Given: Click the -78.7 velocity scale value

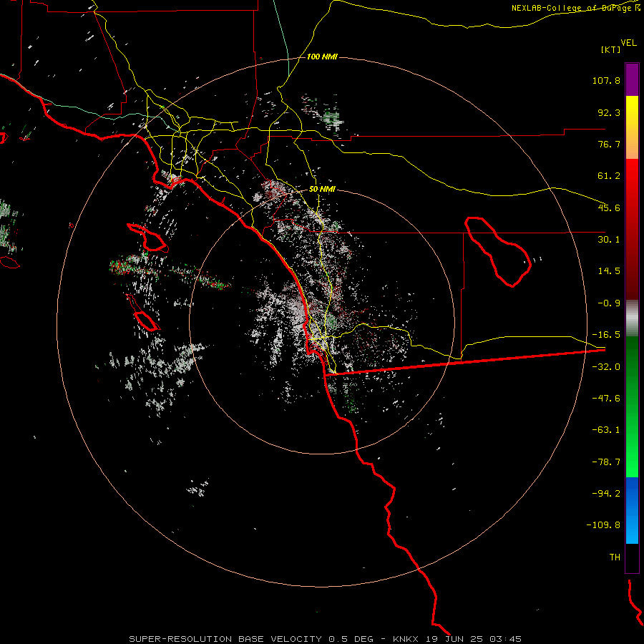Looking at the screenshot, I should pyautogui.click(x=606, y=462).
